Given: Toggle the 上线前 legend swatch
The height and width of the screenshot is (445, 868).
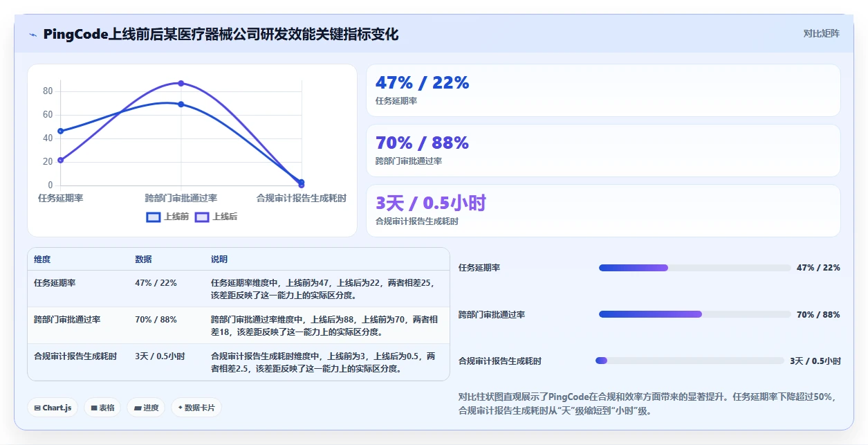Looking at the screenshot, I should point(154,217).
